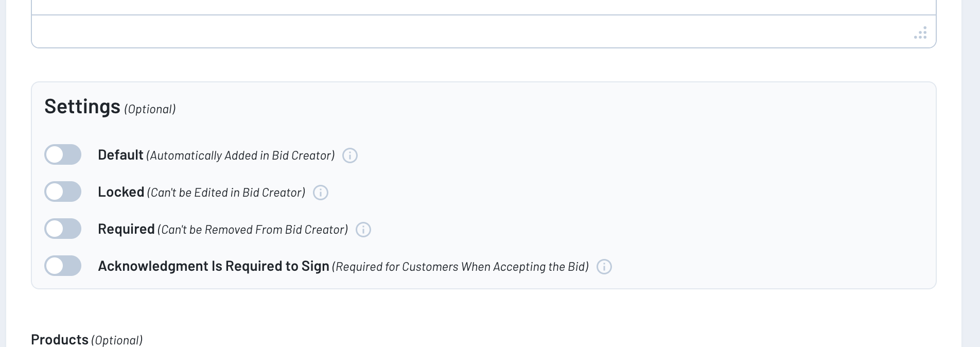This screenshot has width=980, height=347.
Task: Click the Required setting label text
Action: pos(126,229)
